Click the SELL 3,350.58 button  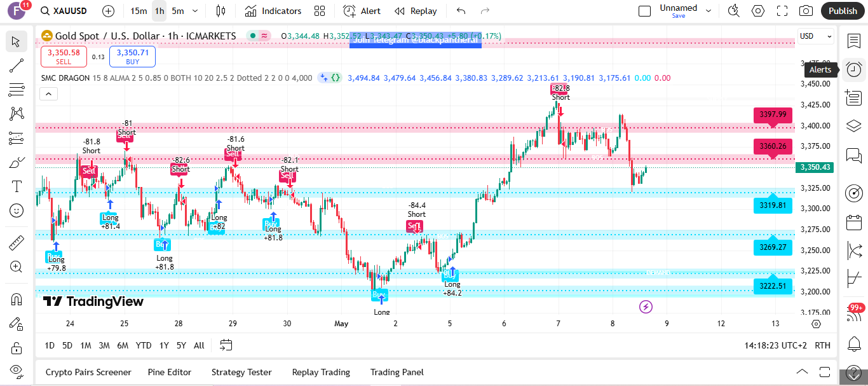64,57
